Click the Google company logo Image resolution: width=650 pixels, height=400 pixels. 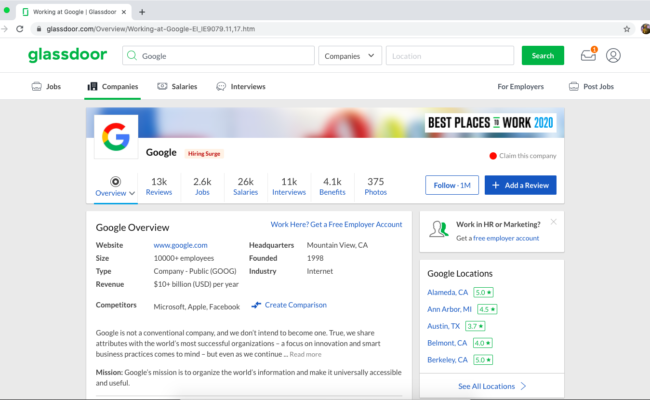pos(116,137)
